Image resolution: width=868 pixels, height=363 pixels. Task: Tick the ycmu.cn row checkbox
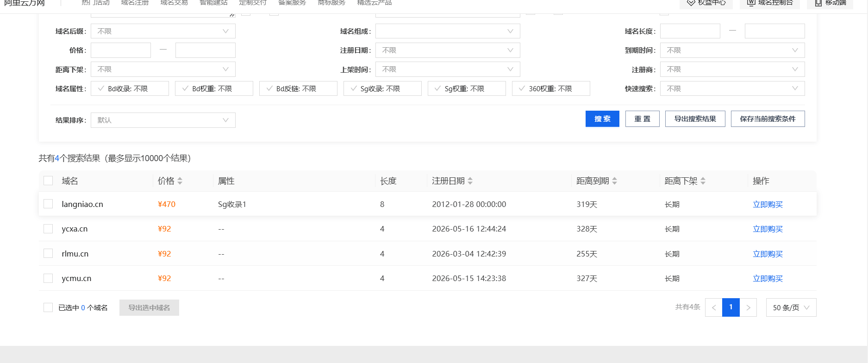[48, 278]
